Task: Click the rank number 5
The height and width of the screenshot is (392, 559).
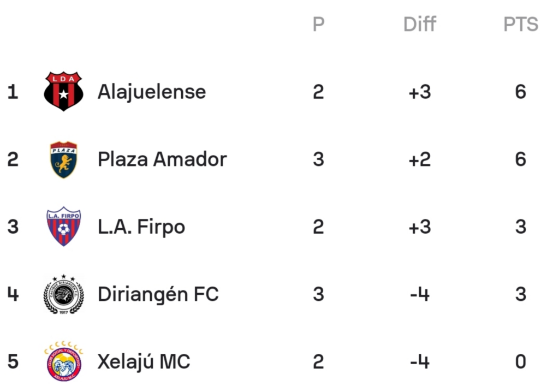Action: pyautogui.click(x=13, y=361)
